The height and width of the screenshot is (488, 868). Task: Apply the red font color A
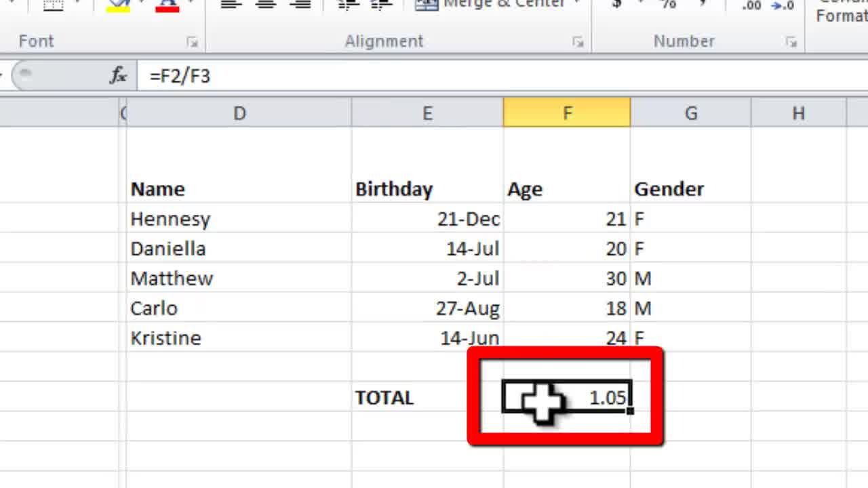[x=167, y=5]
